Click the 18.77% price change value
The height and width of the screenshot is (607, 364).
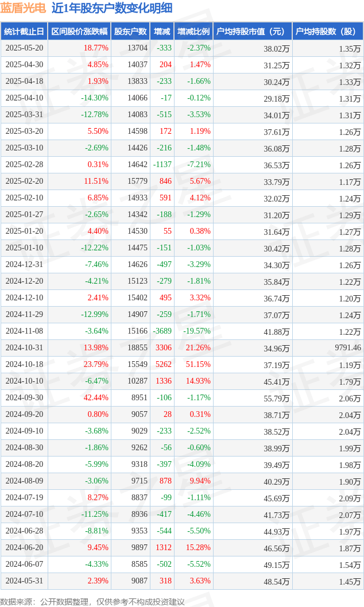click(96, 48)
